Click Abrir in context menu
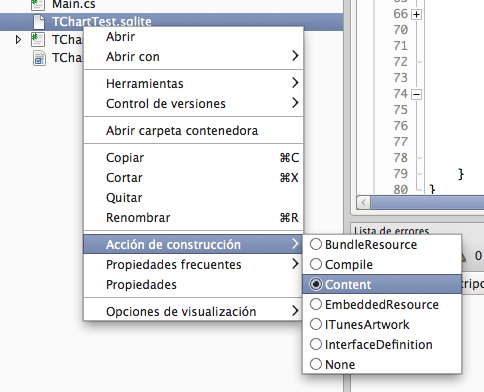Screen dimensions: 484x392 pyautogui.click(x=193, y=37)
